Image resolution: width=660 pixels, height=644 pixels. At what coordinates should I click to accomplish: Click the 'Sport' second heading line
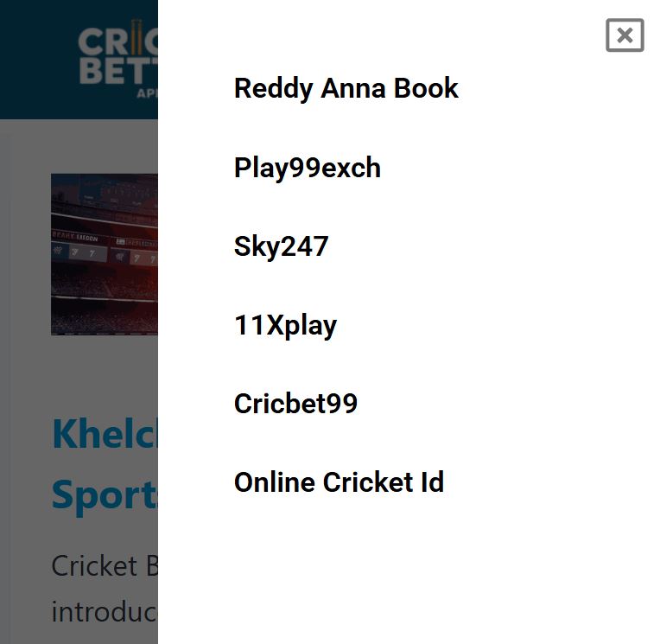[105, 494]
